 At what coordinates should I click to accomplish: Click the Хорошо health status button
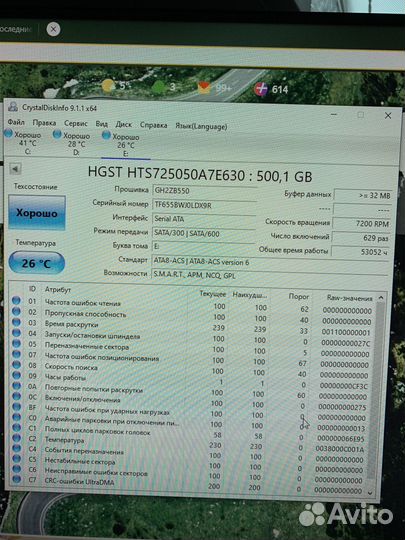[x=37, y=212]
